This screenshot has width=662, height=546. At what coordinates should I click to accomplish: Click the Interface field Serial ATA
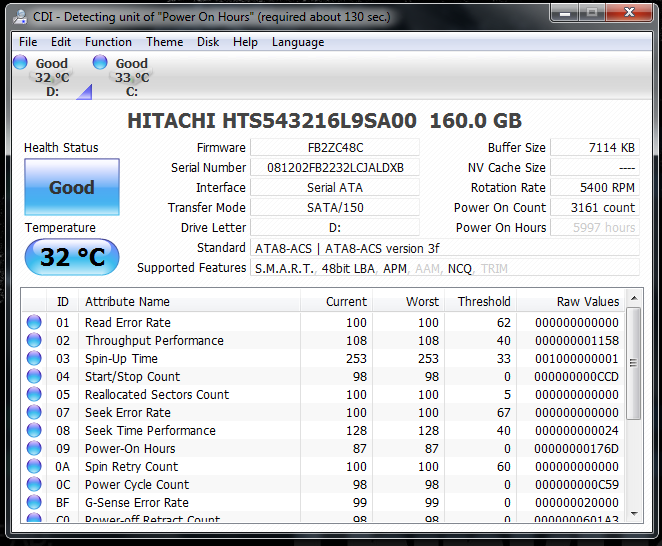[335, 187]
